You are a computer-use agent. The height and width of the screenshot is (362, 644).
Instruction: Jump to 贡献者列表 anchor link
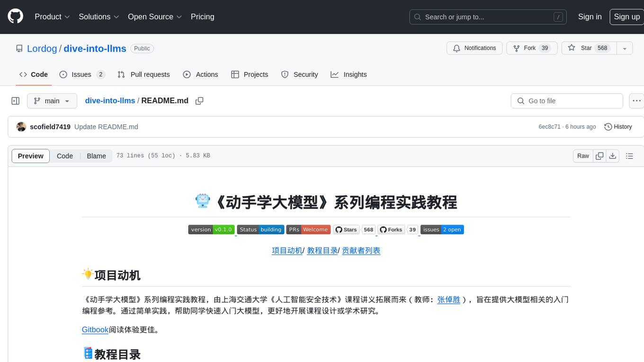tap(361, 251)
